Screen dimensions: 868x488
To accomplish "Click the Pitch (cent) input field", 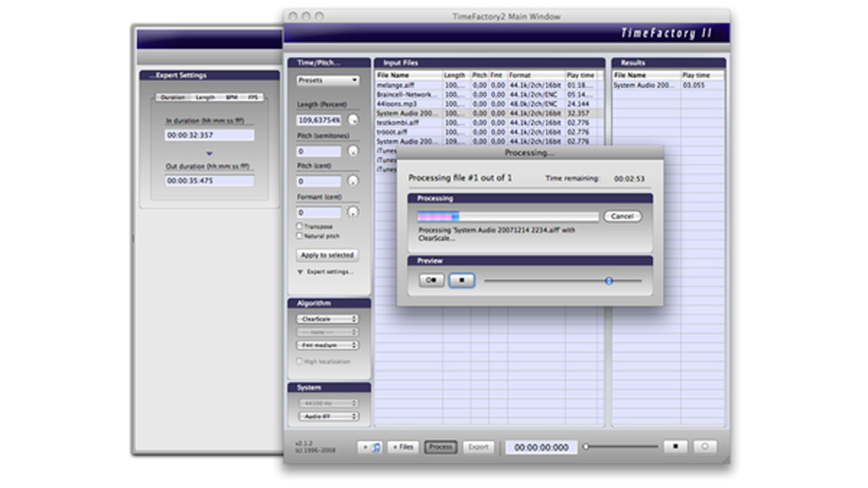I will pyautogui.click(x=319, y=182).
